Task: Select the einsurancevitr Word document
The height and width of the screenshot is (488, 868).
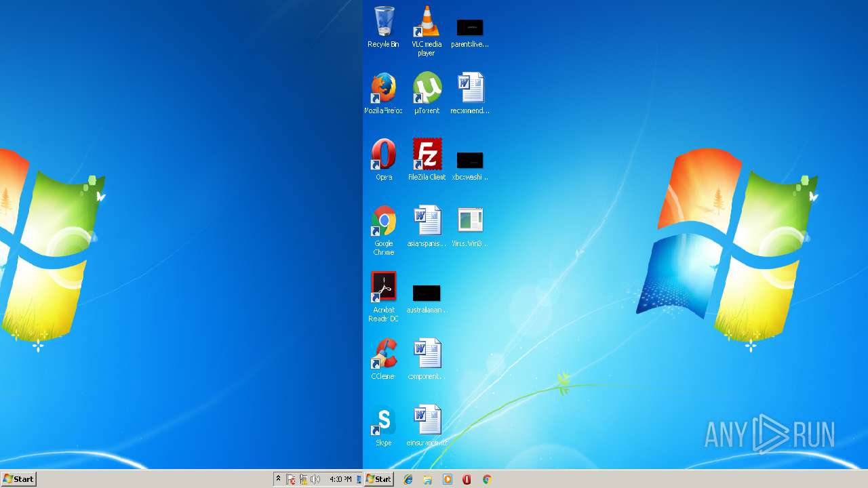Action: point(427,426)
